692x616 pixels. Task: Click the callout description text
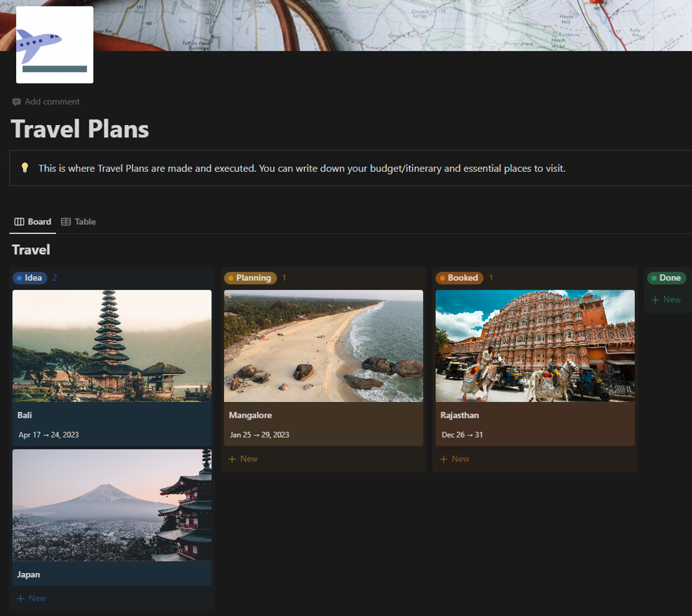coord(302,168)
